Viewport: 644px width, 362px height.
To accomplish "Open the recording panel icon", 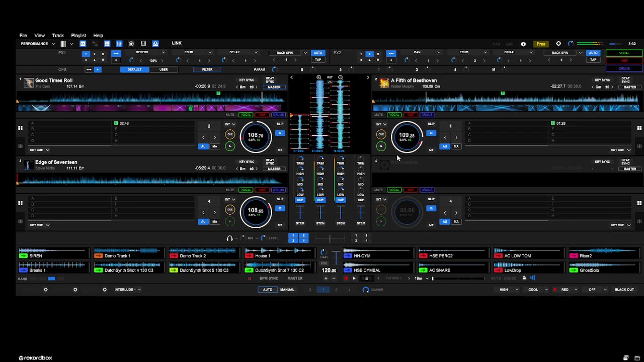I will click(131, 44).
